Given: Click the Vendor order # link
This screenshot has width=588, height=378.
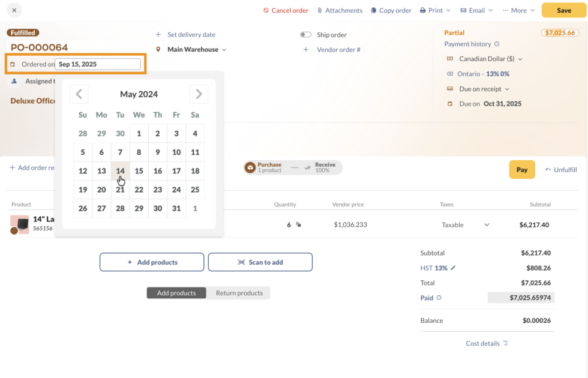Looking at the screenshot, I should pyautogui.click(x=338, y=49).
